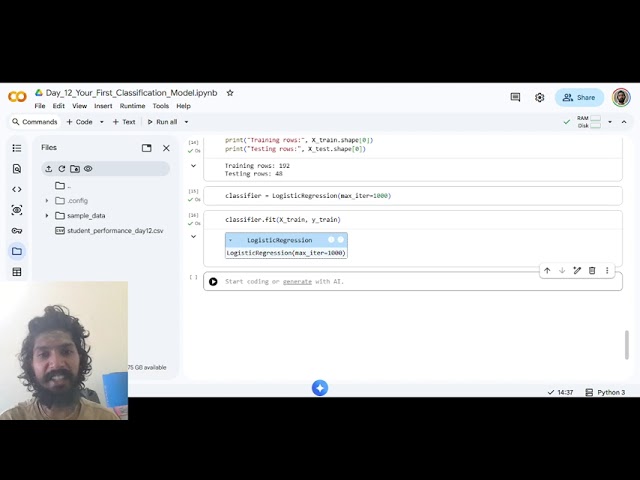The width and height of the screenshot is (640, 480).
Task: Open the table of contents sidebar icon
Action: (17, 148)
